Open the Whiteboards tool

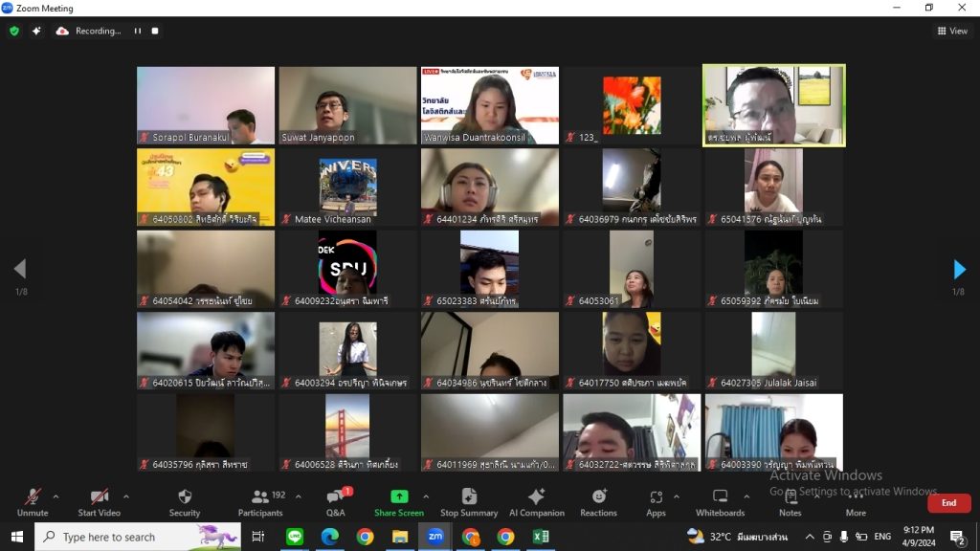[x=720, y=503]
